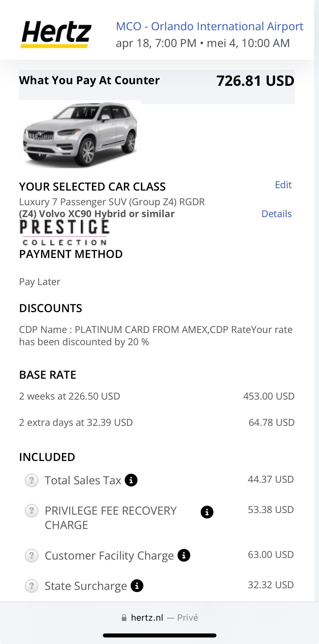Screen dimensions: 319x644
Task: Click the question mark beside Privilege Fee Recovery
Action: coord(32,511)
